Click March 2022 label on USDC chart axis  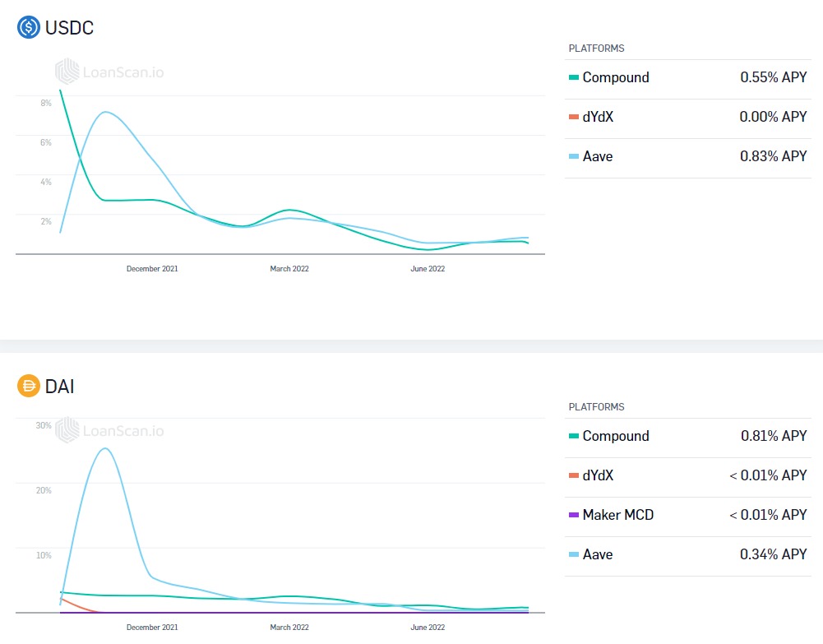(289, 269)
